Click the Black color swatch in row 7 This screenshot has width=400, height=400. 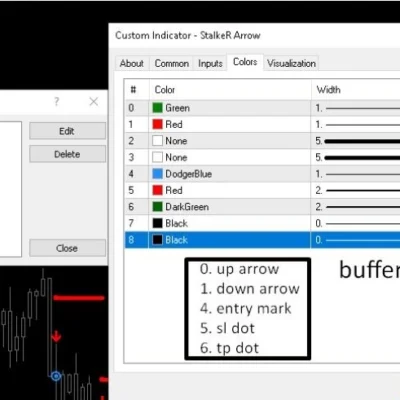coord(157,223)
